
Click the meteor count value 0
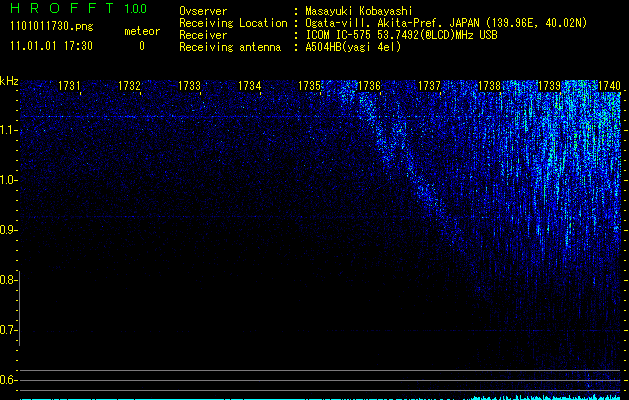pyautogui.click(x=142, y=46)
